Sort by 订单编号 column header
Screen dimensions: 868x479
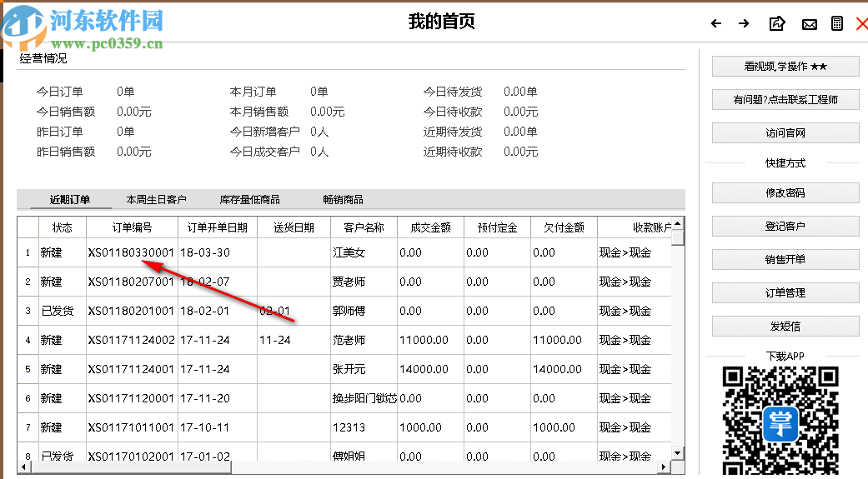point(132,227)
